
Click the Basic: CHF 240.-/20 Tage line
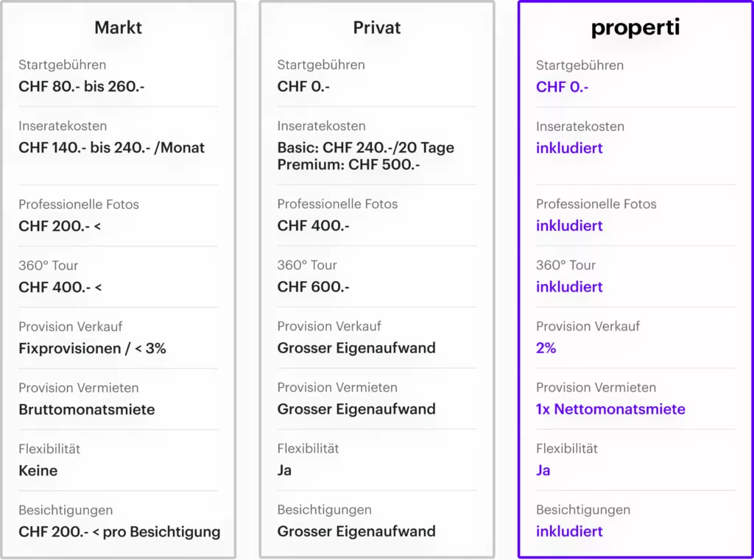point(365,148)
